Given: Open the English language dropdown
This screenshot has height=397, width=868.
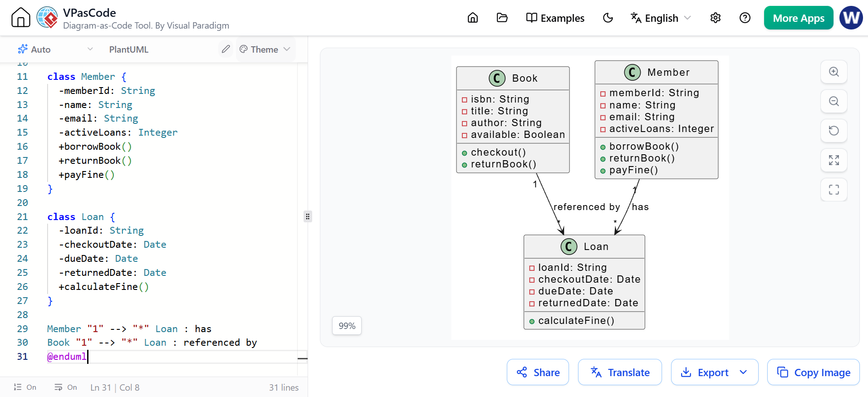Looking at the screenshot, I should coord(661,18).
